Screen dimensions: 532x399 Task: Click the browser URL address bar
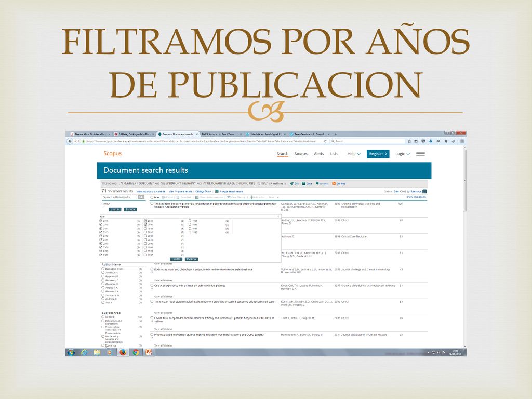tap(202, 141)
